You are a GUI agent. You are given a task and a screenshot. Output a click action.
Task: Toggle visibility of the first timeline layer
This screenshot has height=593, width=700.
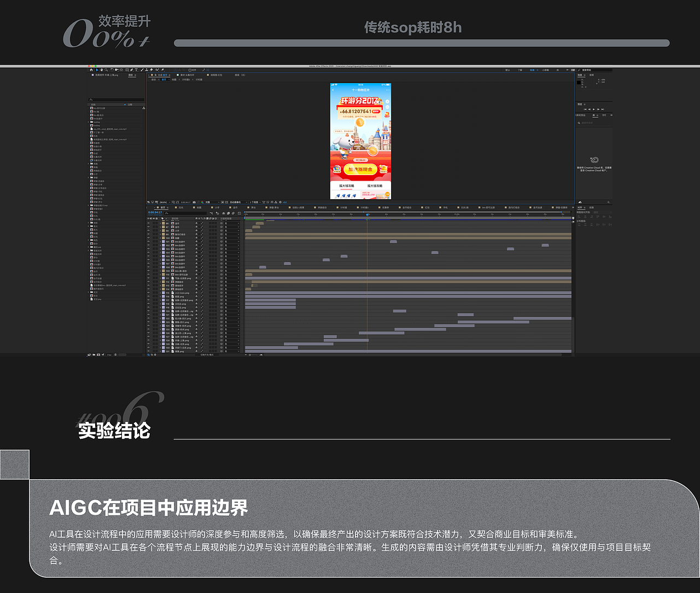click(x=148, y=223)
